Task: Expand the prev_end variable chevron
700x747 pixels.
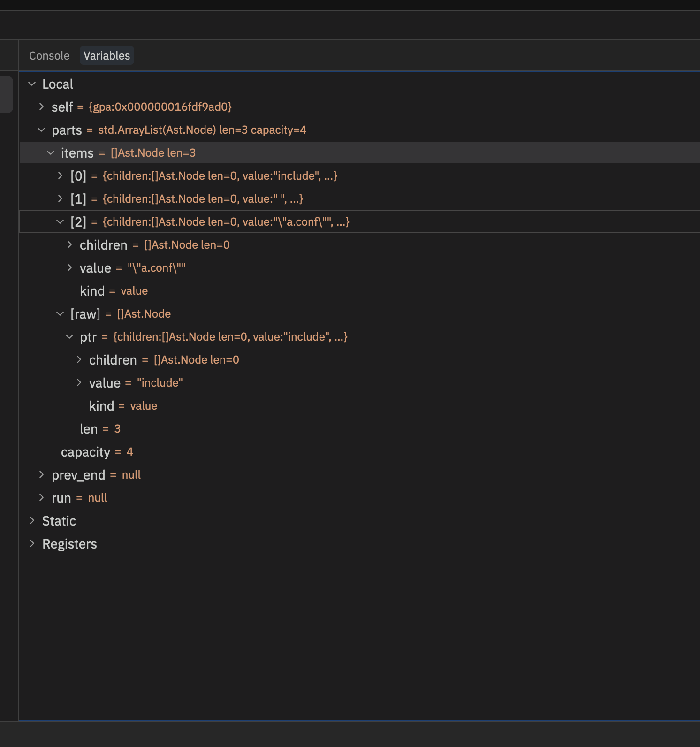Action: coord(41,475)
